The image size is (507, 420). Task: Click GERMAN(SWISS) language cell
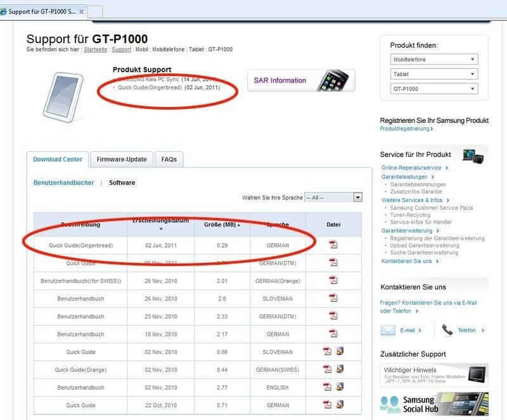[278, 369]
